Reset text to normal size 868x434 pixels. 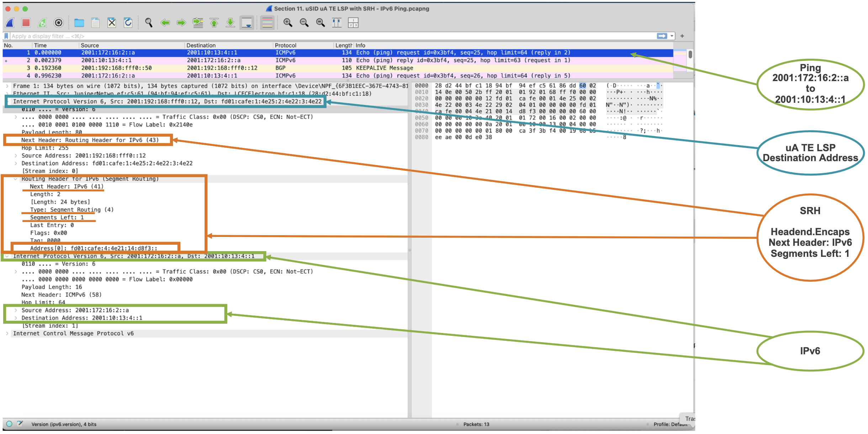point(321,23)
